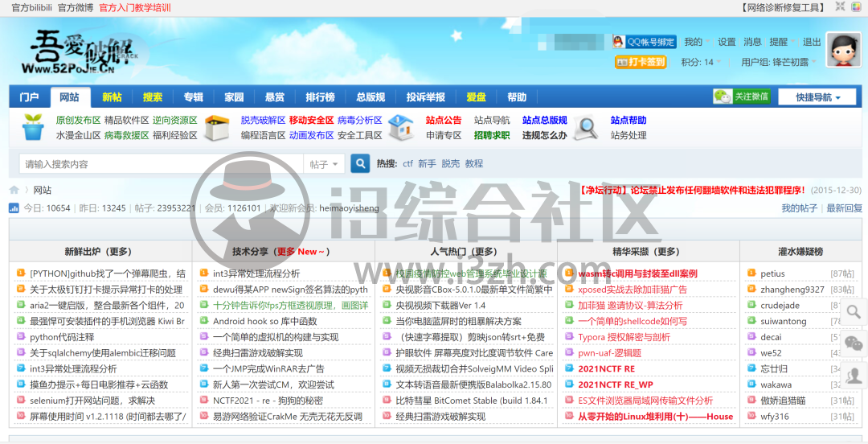
Task: Click the open box category icon
Action: [x=217, y=128]
